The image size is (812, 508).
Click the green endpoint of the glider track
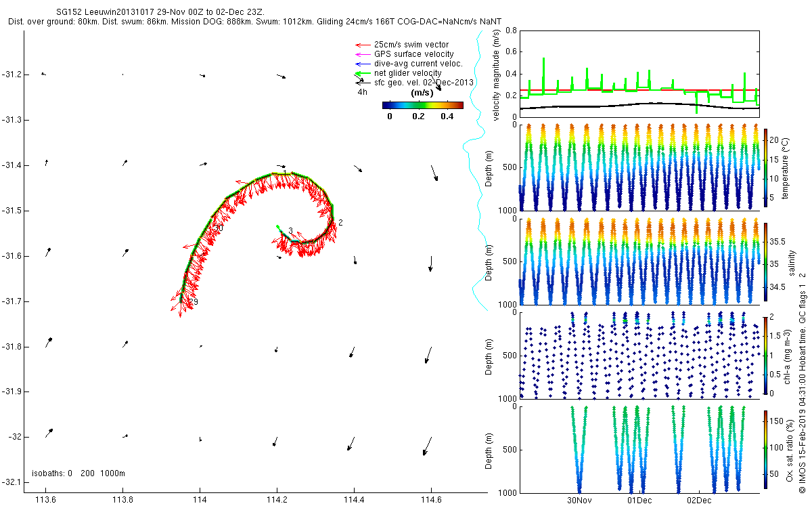(277, 227)
